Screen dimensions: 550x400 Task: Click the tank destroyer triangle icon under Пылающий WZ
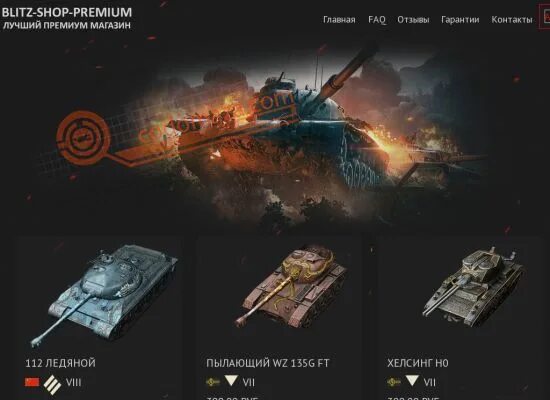pyautogui.click(x=231, y=380)
